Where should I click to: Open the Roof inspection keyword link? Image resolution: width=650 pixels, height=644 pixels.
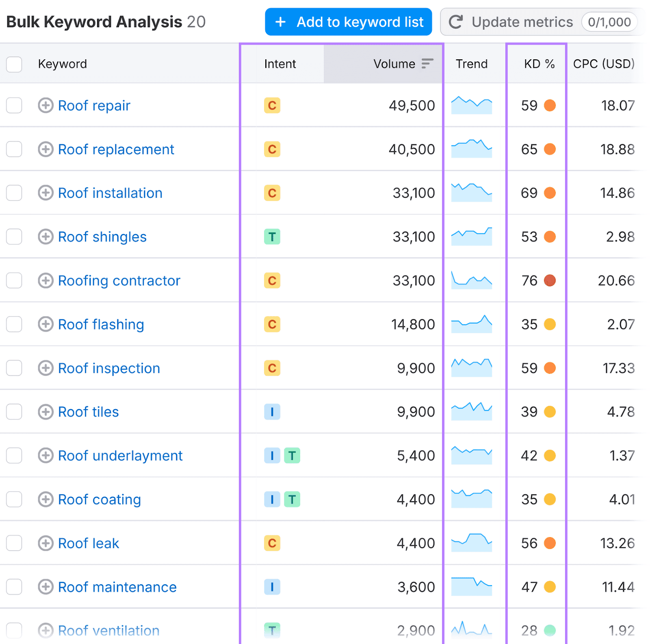click(109, 368)
